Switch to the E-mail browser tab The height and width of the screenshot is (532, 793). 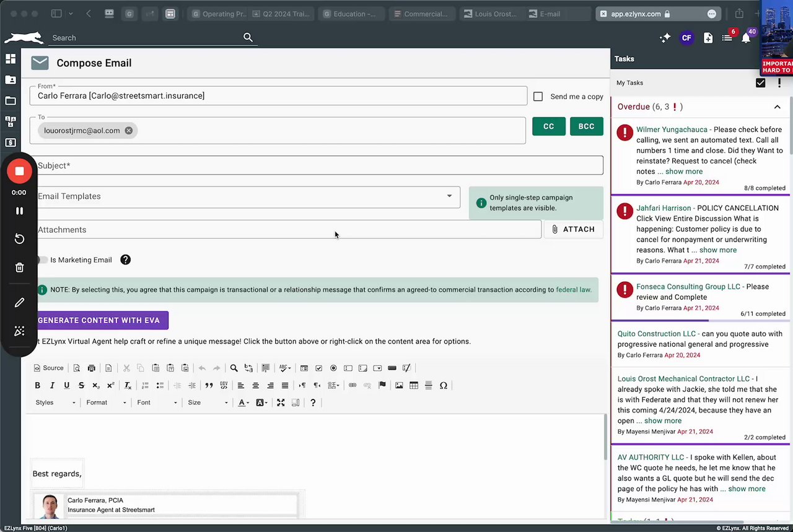click(556, 14)
